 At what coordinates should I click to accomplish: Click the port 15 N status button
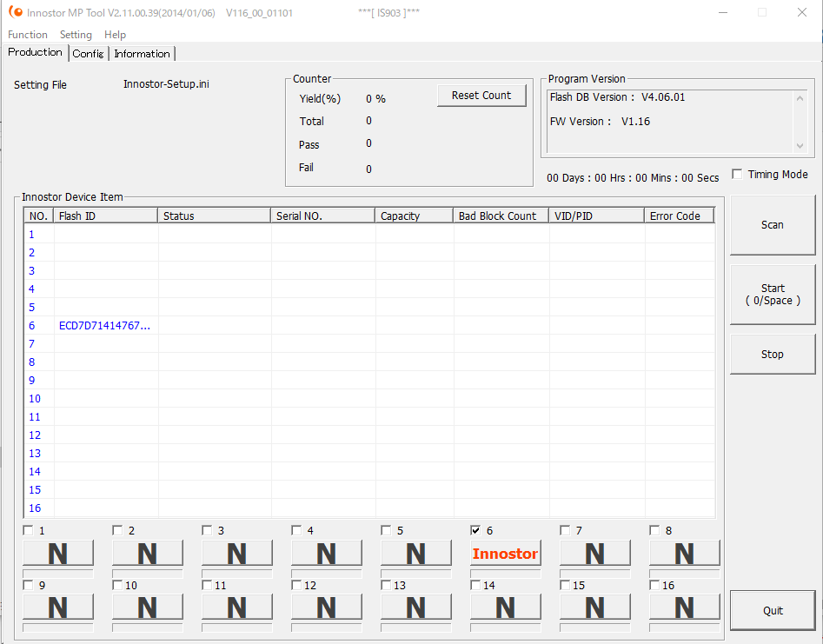pyautogui.click(x=594, y=607)
